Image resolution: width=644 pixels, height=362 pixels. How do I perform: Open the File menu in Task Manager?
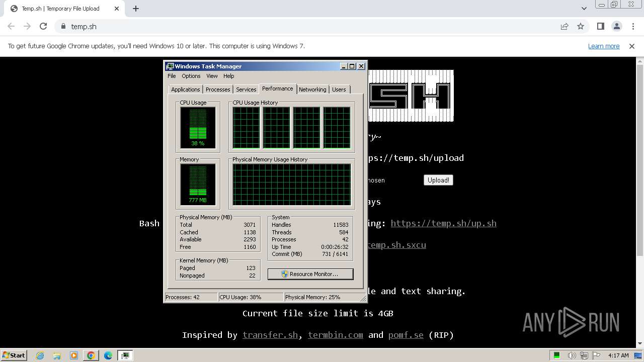(172, 76)
